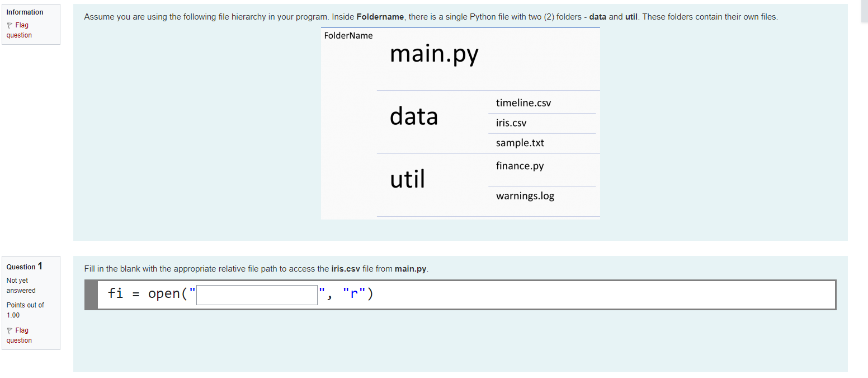Click the finance.py entry under util
This screenshot has height=378, width=868.
click(x=518, y=165)
